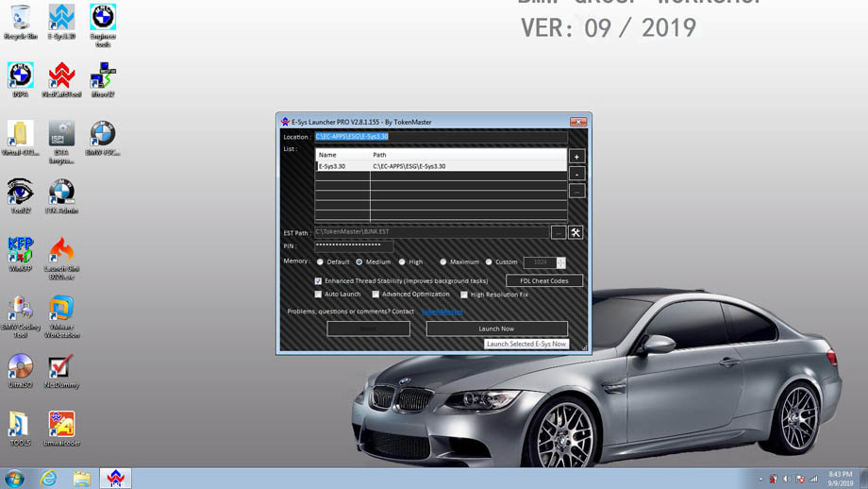Click the E-Sys Launcher taskbar button
This screenshot has height=489, width=868.
pyautogui.click(x=115, y=479)
